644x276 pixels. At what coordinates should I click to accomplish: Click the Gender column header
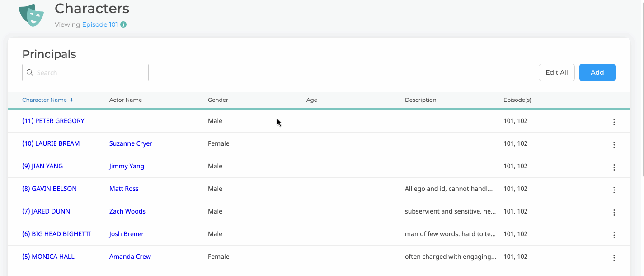pos(218,100)
